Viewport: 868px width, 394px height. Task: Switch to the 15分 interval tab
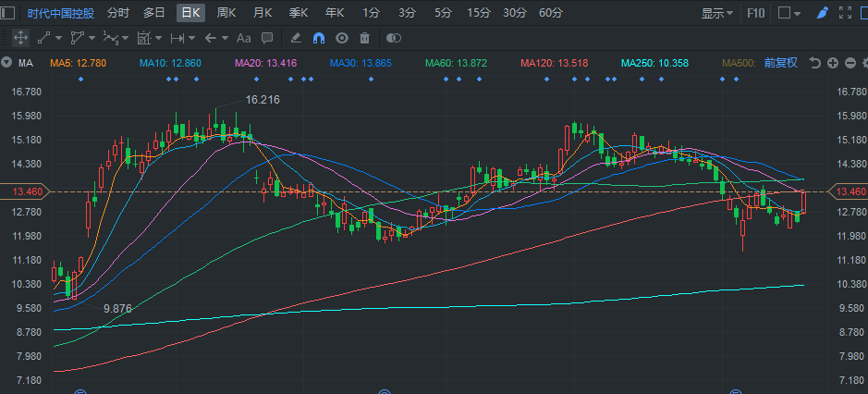pyautogui.click(x=478, y=13)
